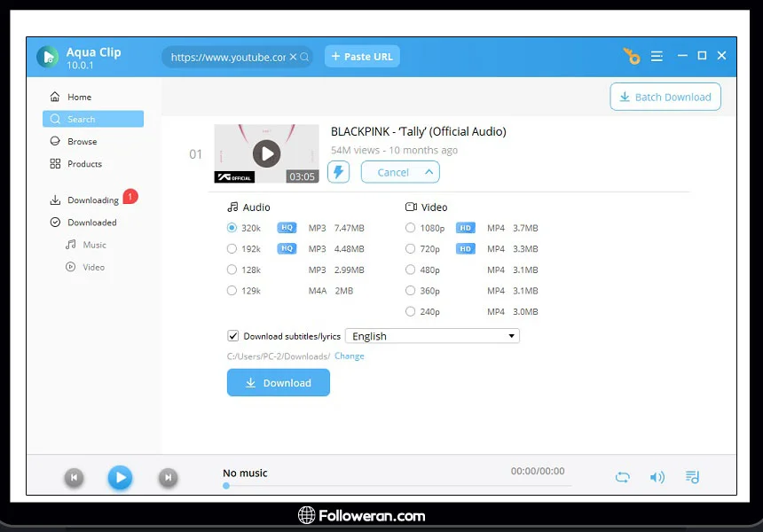Clear the URL field with X icon
The width and height of the screenshot is (763, 532).
point(294,57)
